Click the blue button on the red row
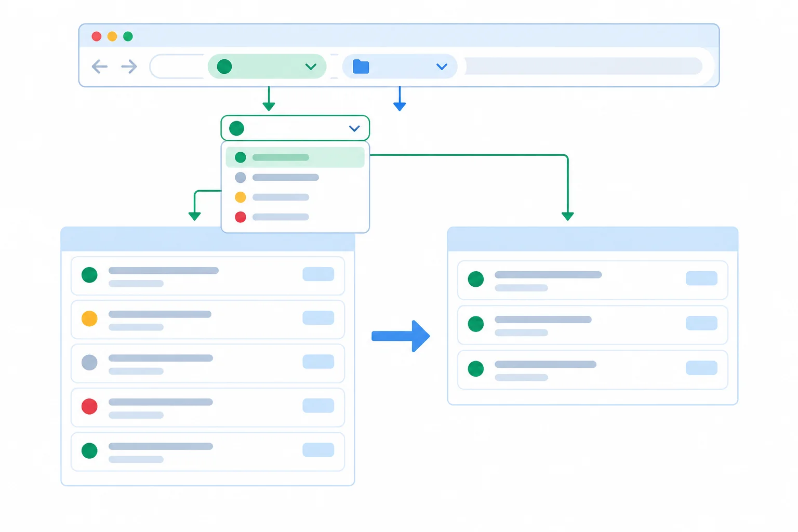Image resolution: width=798 pixels, height=532 pixels. (x=318, y=406)
